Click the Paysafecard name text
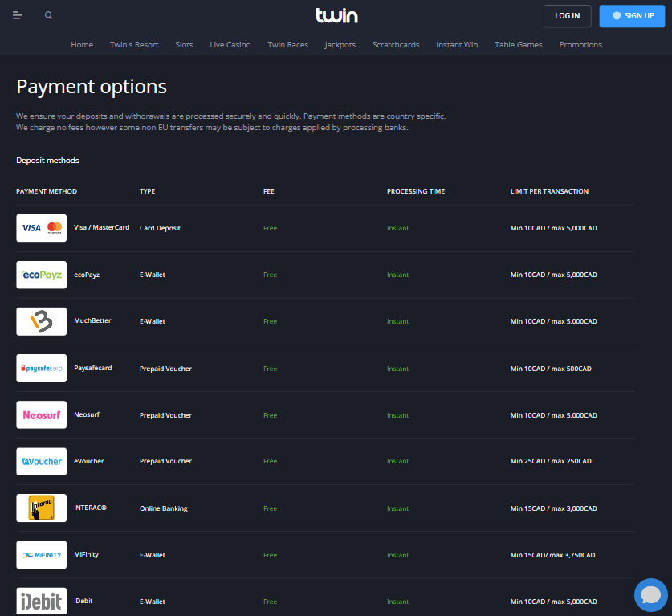672x616 pixels. 93,368
